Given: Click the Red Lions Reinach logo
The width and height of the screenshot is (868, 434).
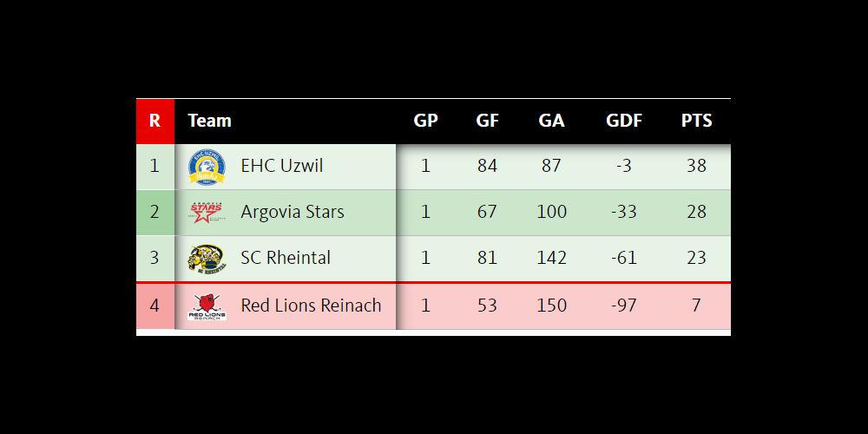Looking at the screenshot, I should coord(207,306).
